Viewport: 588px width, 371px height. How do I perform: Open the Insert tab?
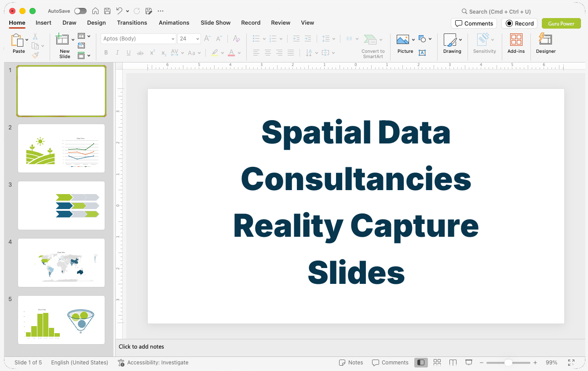[x=44, y=22]
